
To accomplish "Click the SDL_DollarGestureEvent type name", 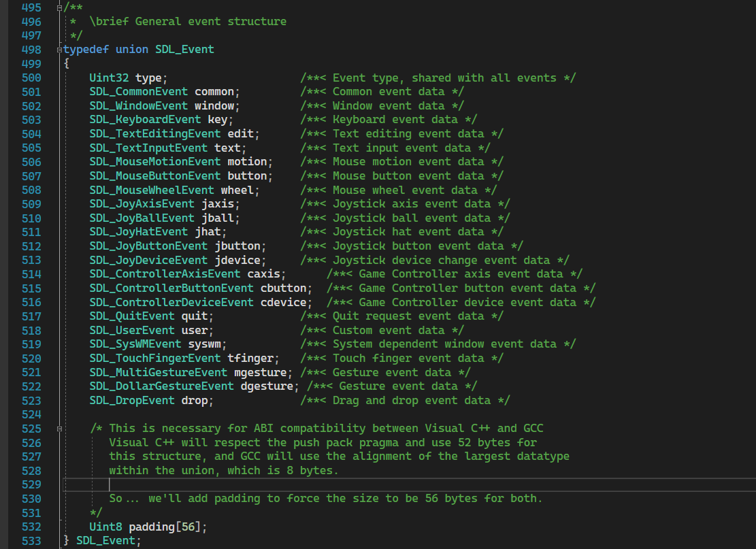I will [161, 386].
